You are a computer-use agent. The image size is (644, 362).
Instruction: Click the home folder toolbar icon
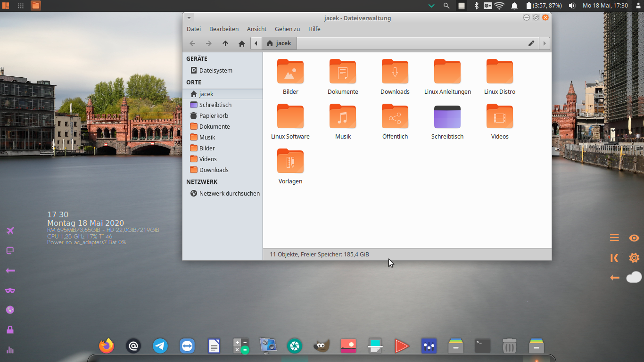[242, 43]
